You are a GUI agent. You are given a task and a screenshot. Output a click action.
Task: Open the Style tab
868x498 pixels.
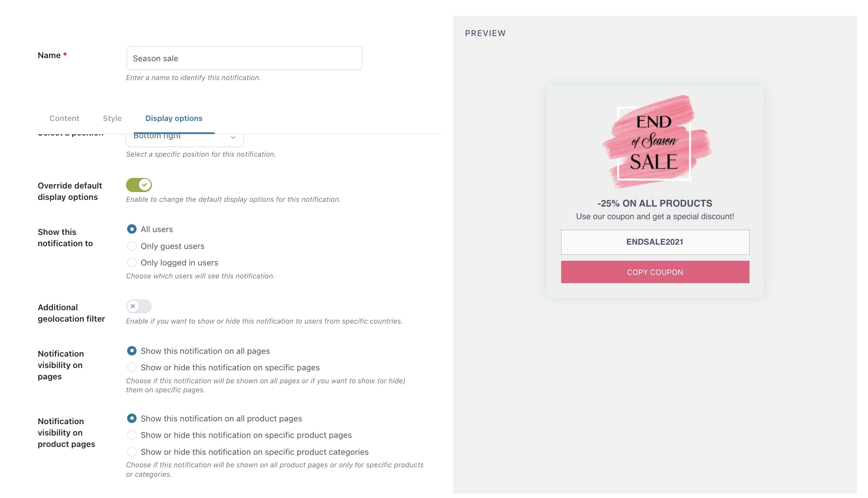pyautogui.click(x=112, y=118)
